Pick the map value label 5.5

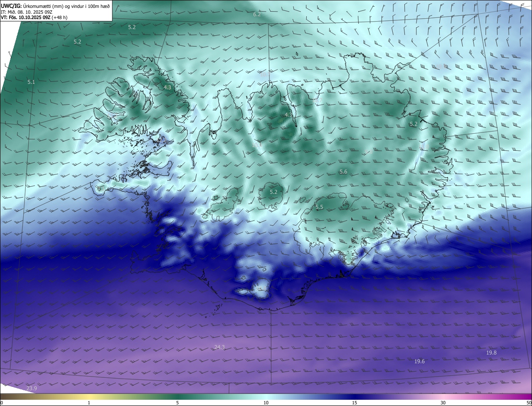pyautogui.click(x=319, y=207)
